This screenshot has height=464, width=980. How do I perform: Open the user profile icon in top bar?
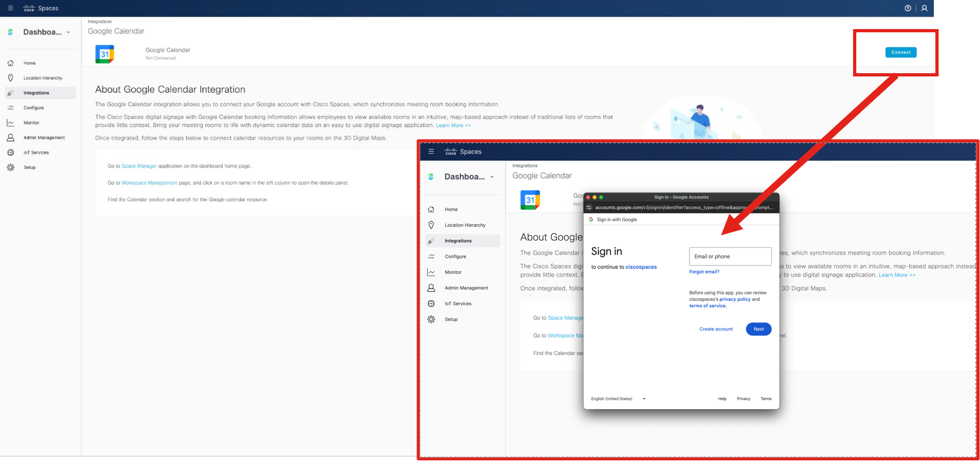[x=924, y=8]
